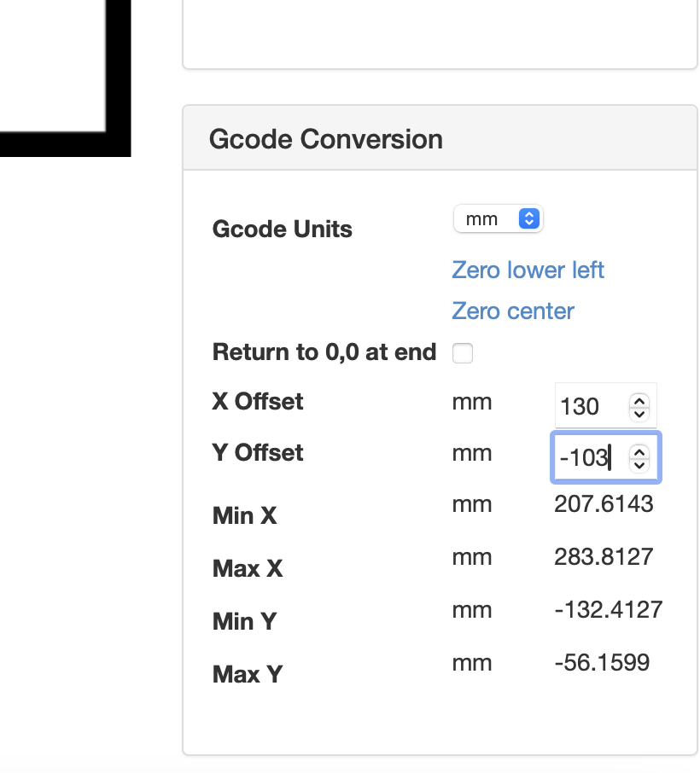Image resolution: width=700 pixels, height=773 pixels.
Task: Increase X Offset with up arrow
Action: 639,400
